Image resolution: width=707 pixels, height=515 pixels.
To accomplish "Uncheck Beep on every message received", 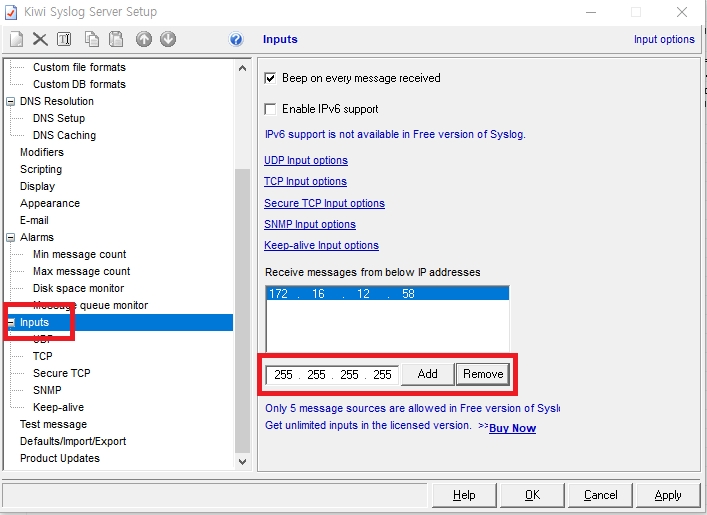I will 270,78.
